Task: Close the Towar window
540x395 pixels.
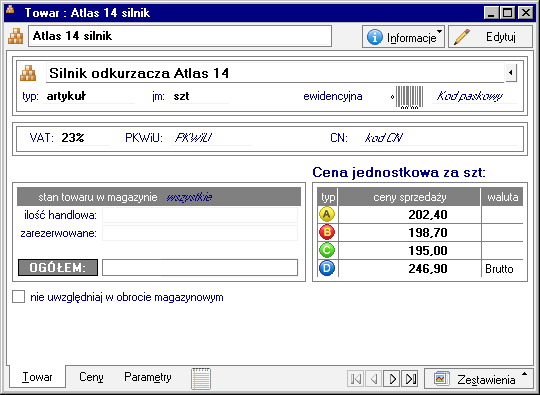Action: click(526, 13)
